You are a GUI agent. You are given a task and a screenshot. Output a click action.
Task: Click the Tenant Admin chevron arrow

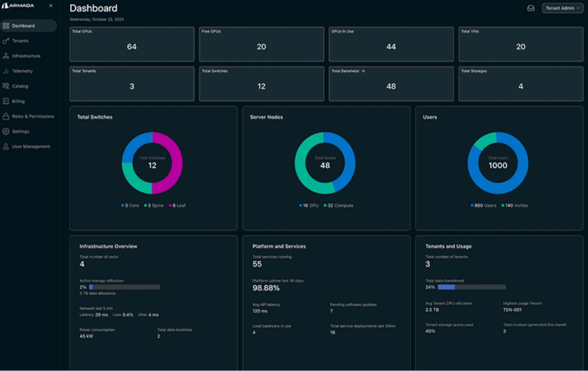click(578, 8)
